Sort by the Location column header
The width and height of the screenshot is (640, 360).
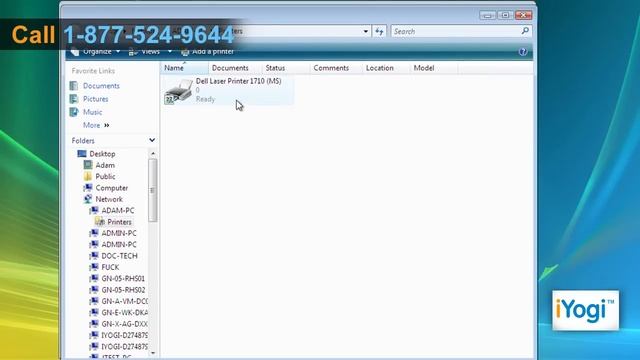[386, 68]
